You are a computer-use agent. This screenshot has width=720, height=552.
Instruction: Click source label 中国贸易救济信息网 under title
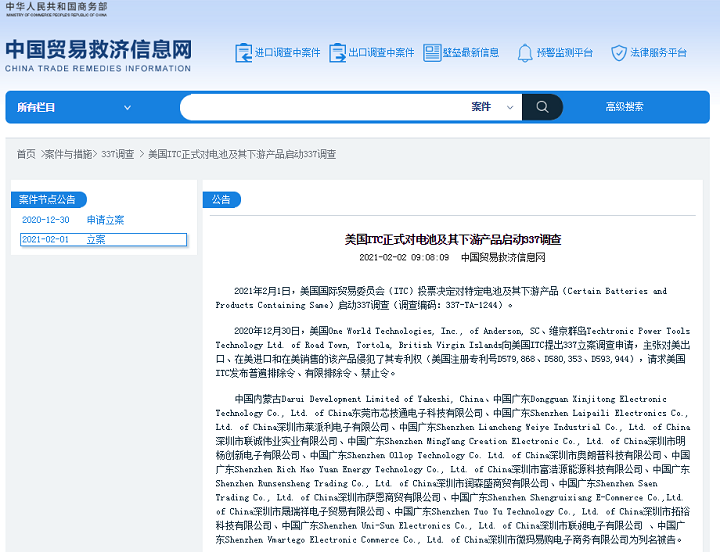coord(503,257)
